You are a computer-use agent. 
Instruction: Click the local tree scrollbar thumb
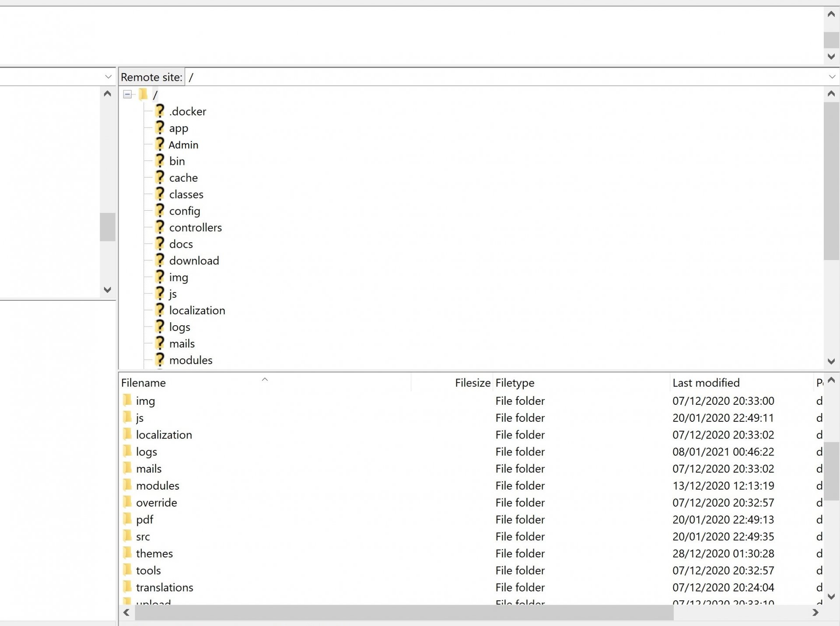point(107,227)
